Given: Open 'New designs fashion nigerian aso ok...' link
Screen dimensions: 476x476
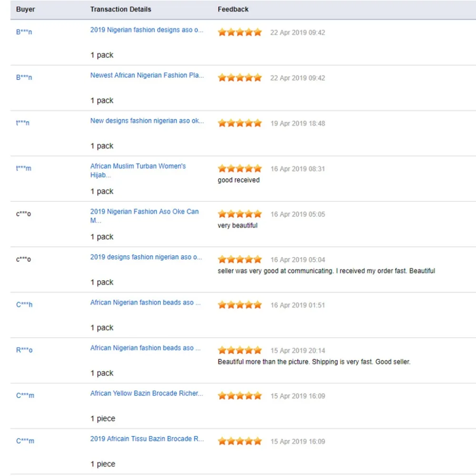Looking at the screenshot, I should [147, 121].
